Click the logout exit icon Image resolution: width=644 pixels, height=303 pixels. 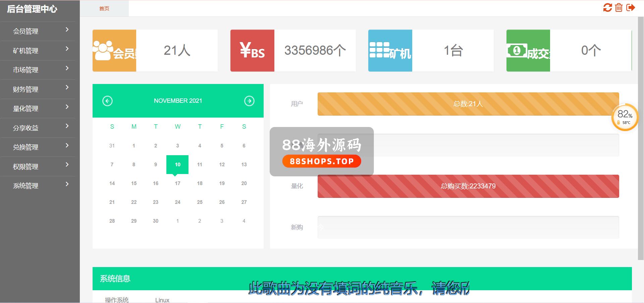pyautogui.click(x=631, y=7)
